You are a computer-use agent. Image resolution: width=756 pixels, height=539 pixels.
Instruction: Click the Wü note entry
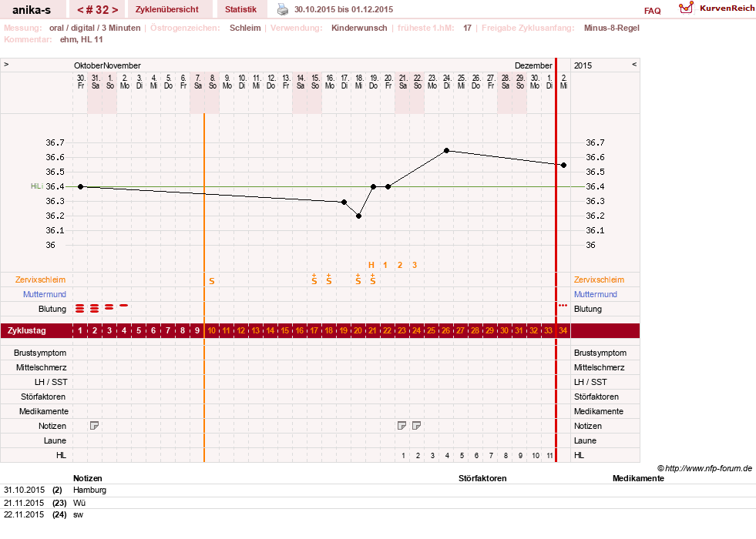[79, 503]
